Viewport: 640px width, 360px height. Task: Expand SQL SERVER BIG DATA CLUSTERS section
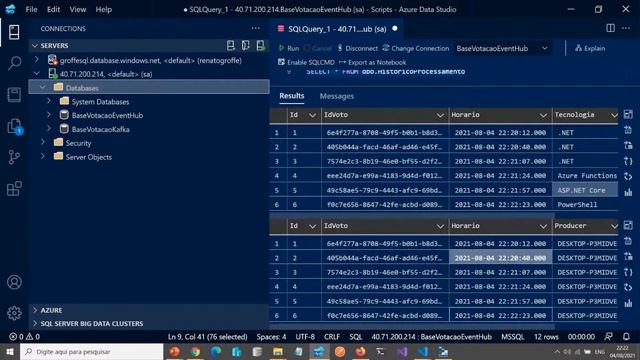[x=35, y=324]
